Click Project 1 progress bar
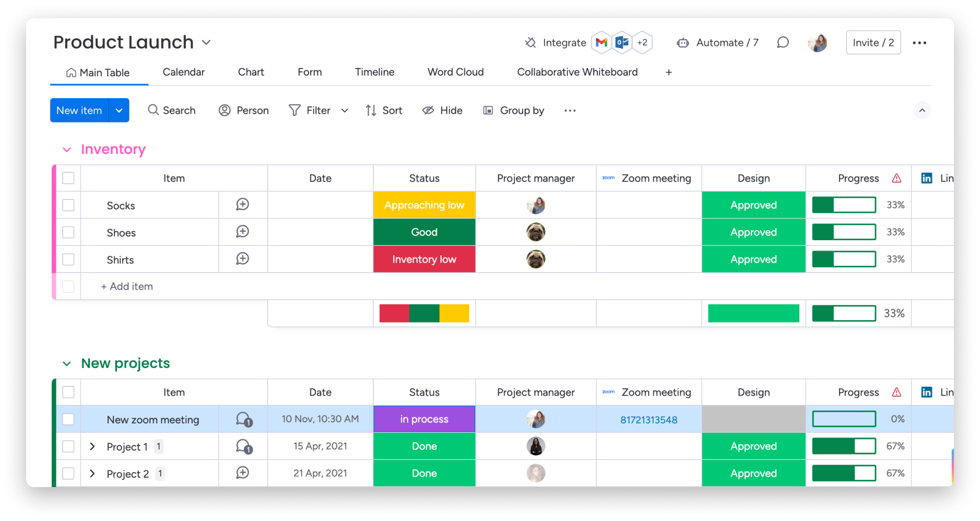 point(844,446)
